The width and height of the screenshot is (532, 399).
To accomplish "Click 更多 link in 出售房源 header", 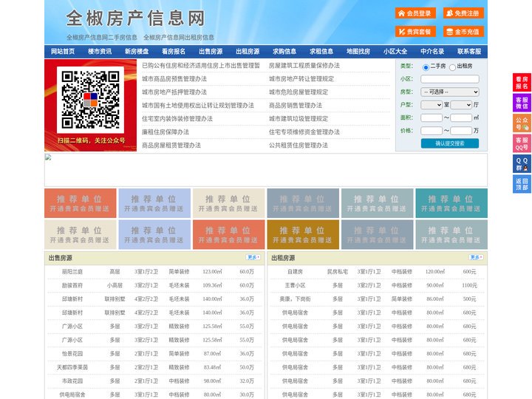I will [253, 258].
